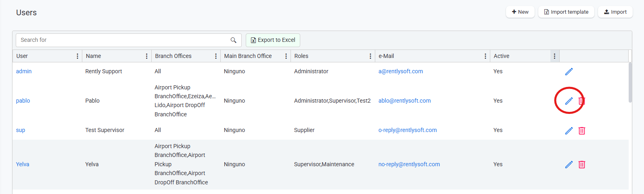The height and width of the screenshot is (194, 644).
Task: Click the edit pencil for user pablo
Action: click(x=569, y=101)
